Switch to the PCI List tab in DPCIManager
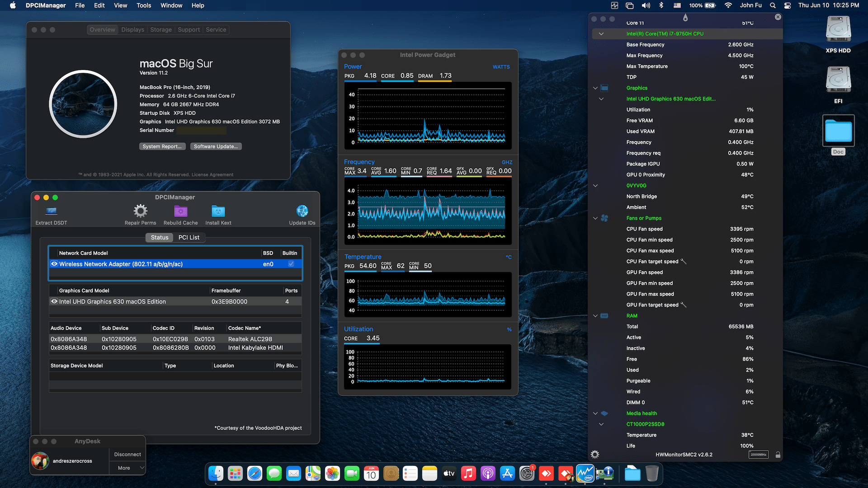This screenshot has height=488, width=868. (189, 237)
